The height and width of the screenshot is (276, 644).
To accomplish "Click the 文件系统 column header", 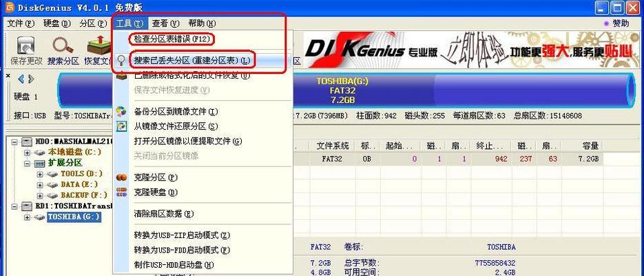I will click(333, 146).
